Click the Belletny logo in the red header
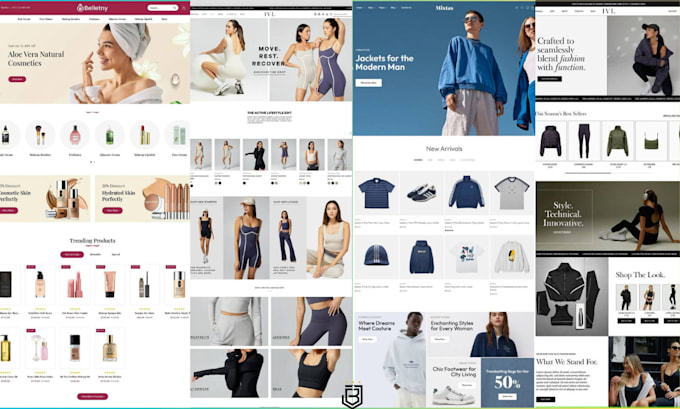This screenshot has width=680, height=409. [92, 8]
